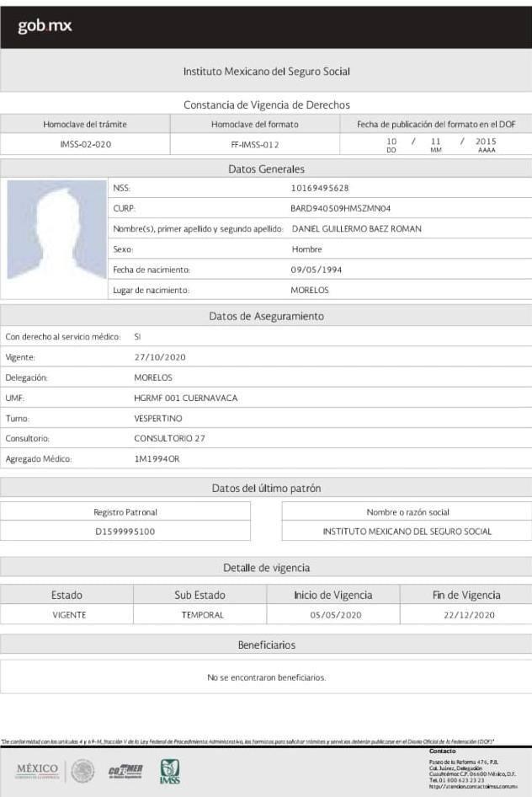Click the publication year '2015'

pos(486,142)
